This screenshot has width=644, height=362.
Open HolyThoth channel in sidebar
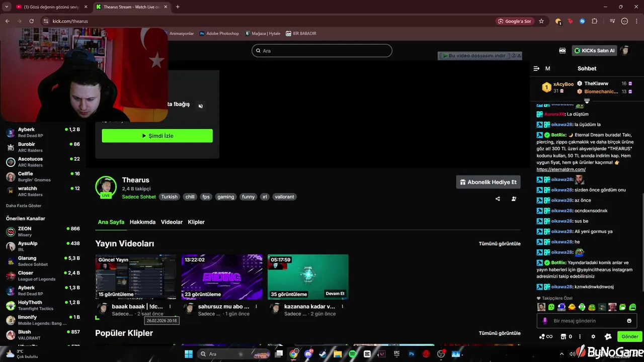(x=43, y=306)
